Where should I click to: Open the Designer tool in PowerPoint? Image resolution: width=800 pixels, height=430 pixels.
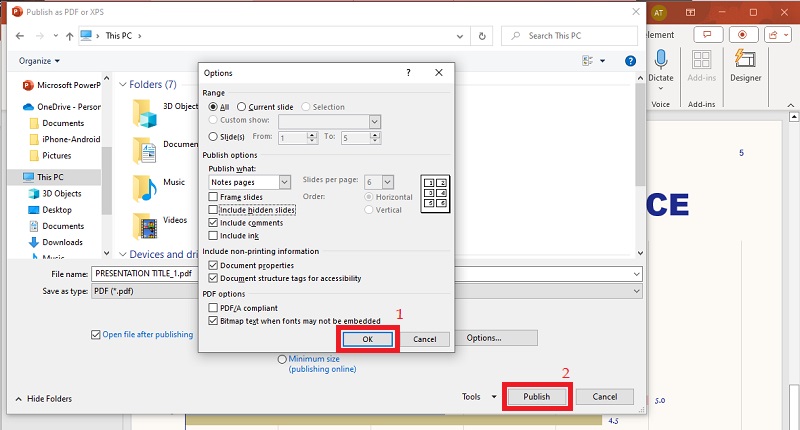745,59
